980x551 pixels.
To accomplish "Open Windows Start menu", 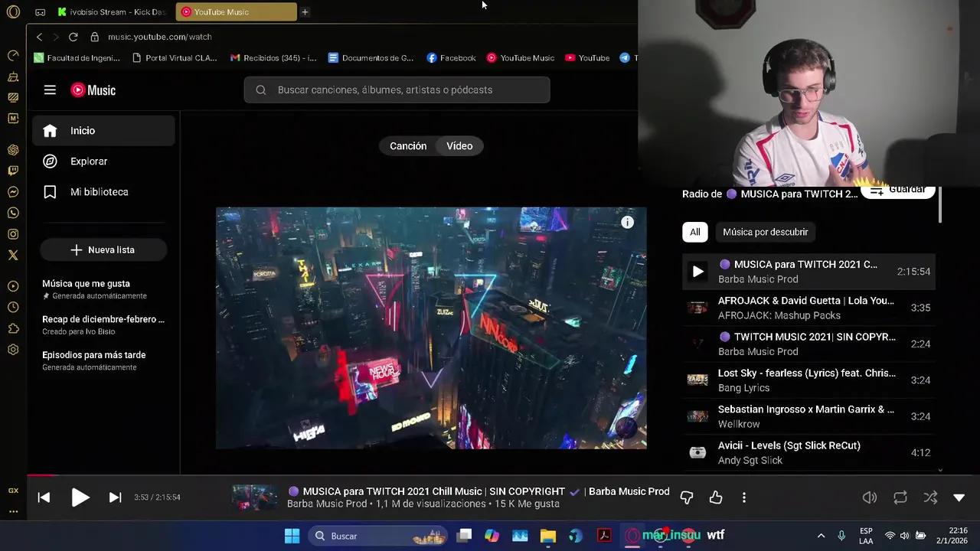I will [292, 536].
